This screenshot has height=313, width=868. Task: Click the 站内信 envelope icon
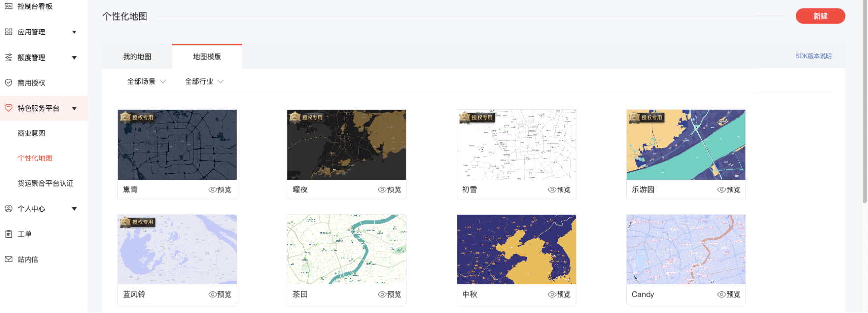8,259
